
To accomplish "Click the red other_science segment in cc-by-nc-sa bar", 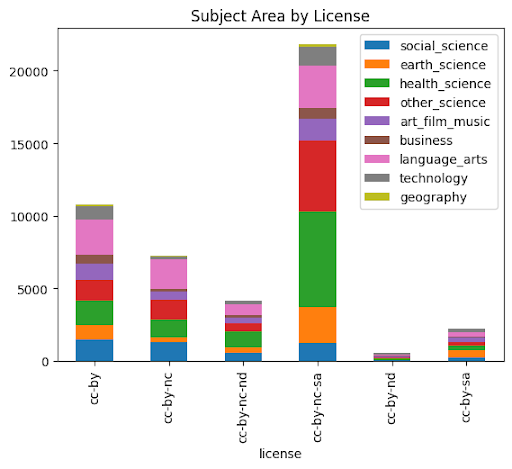I will [x=318, y=176].
